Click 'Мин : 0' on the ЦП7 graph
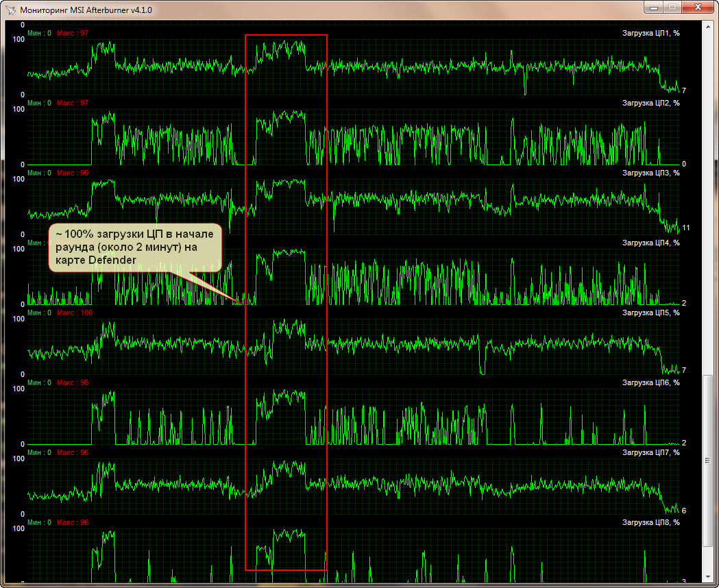Image resolution: width=719 pixels, height=588 pixels. (x=40, y=452)
